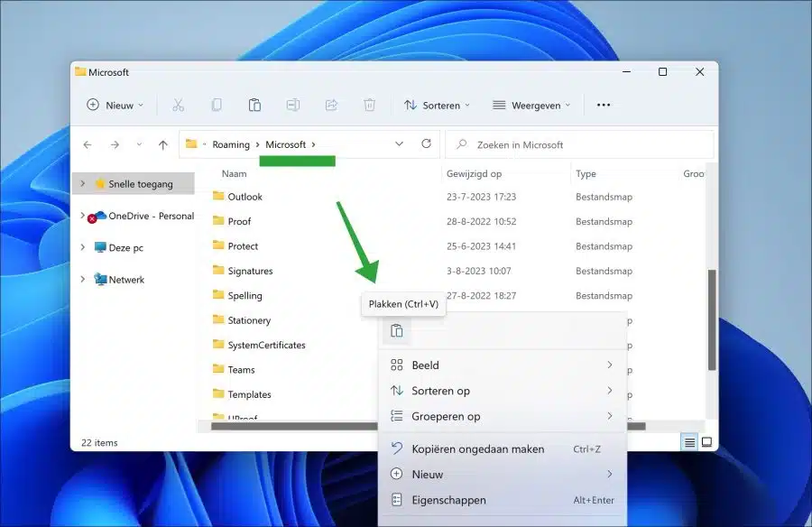Click Microsoft in the breadcrumb path

pyautogui.click(x=286, y=144)
